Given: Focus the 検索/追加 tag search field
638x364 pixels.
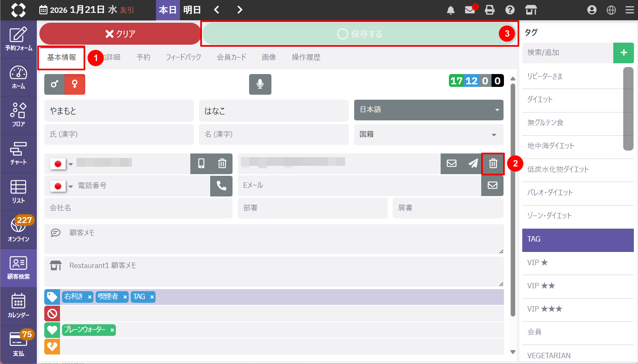Looking at the screenshot, I should click(568, 53).
